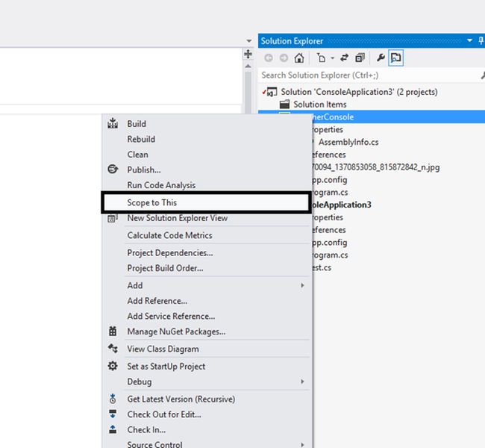Image resolution: width=485 pixels, height=448 pixels.
Task: Open the editor tab list dropdown arrow
Action: (x=249, y=41)
